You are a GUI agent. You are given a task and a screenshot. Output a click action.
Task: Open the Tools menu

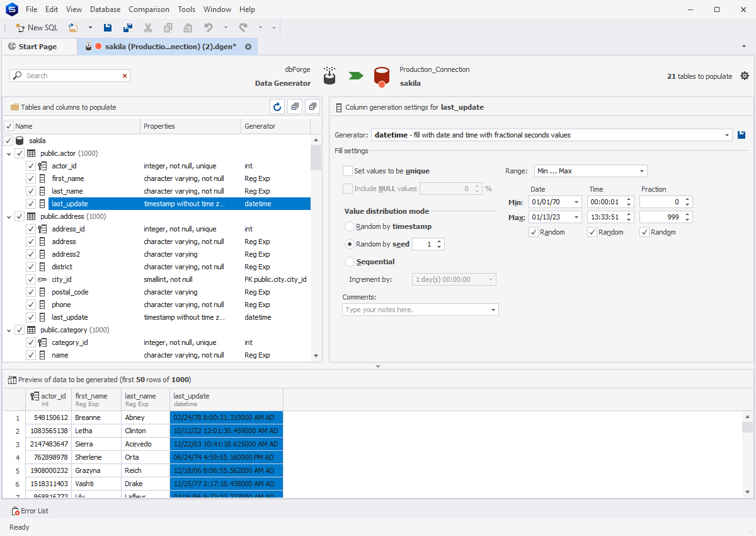186,9
